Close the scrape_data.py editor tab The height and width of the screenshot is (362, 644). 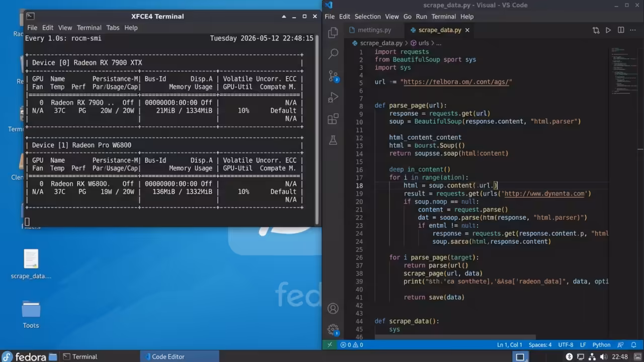point(467,30)
